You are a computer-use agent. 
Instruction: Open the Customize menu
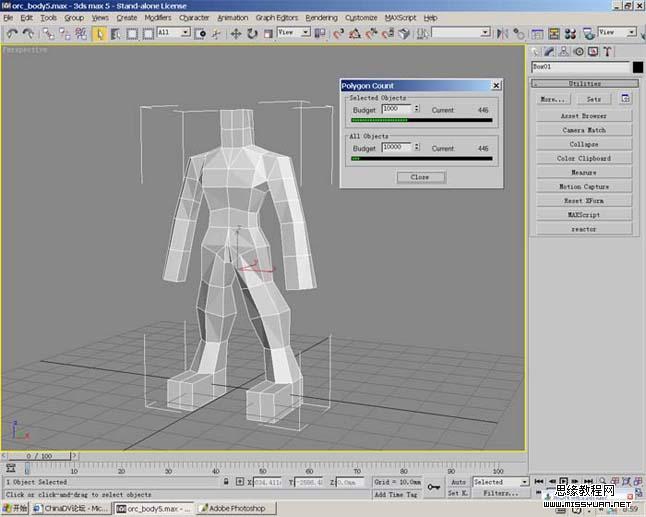(x=361, y=18)
